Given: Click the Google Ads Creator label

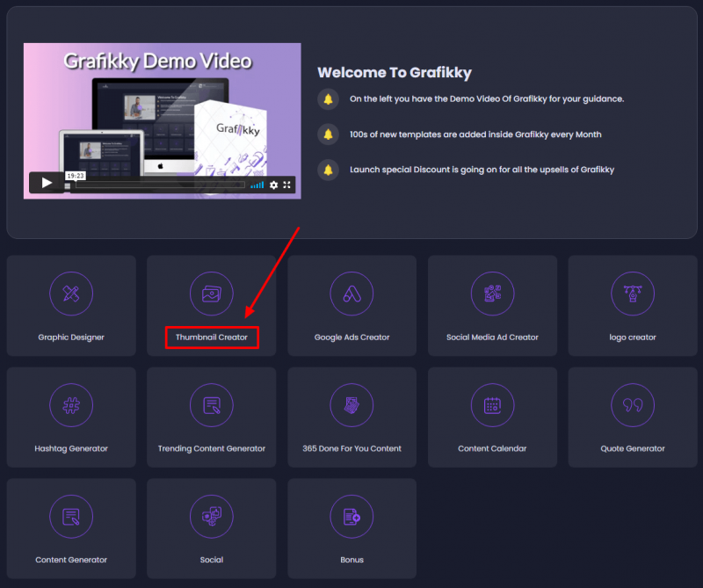Looking at the screenshot, I should (352, 338).
